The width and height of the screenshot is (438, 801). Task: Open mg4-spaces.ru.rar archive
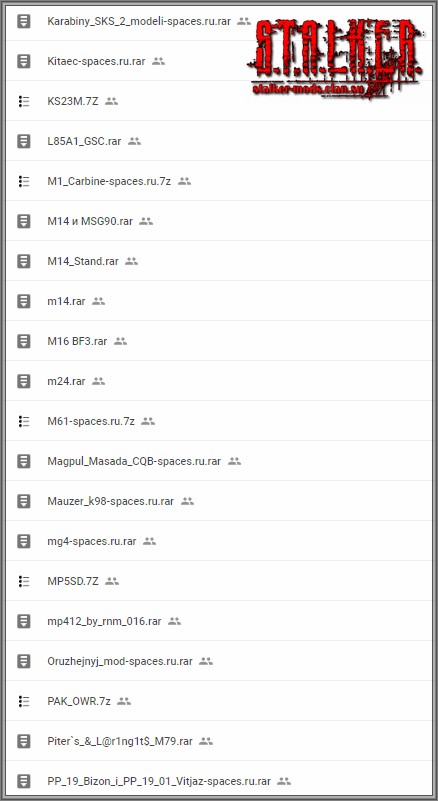click(x=91, y=541)
